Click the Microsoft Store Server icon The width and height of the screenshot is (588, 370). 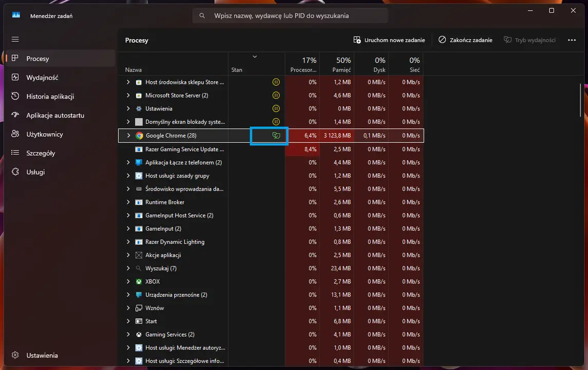pyautogui.click(x=139, y=95)
